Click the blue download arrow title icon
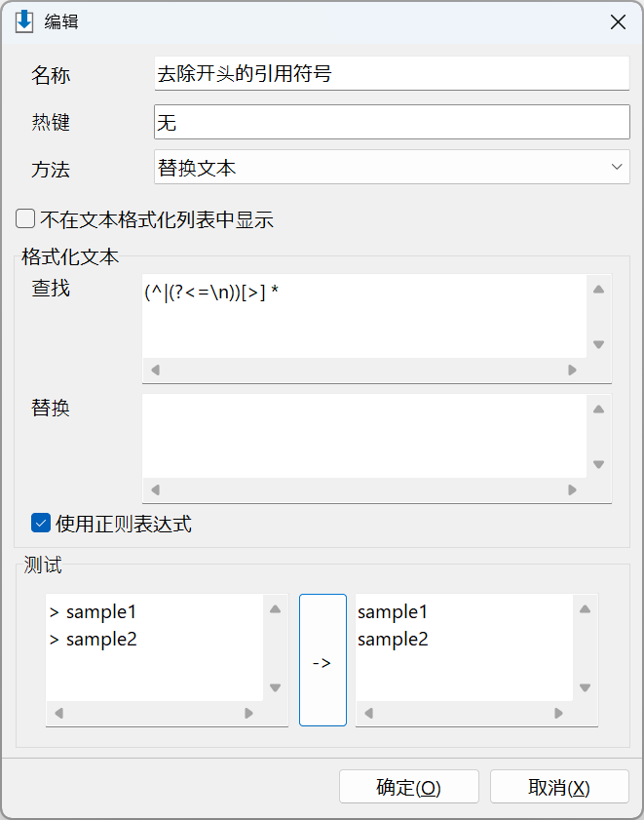Image resolution: width=644 pixels, height=820 pixels. (24, 22)
